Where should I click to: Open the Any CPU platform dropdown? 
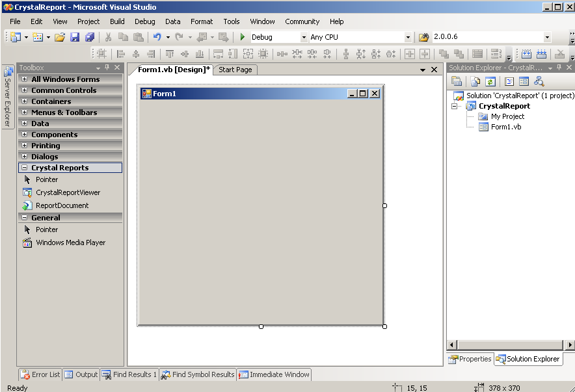(408, 38)
